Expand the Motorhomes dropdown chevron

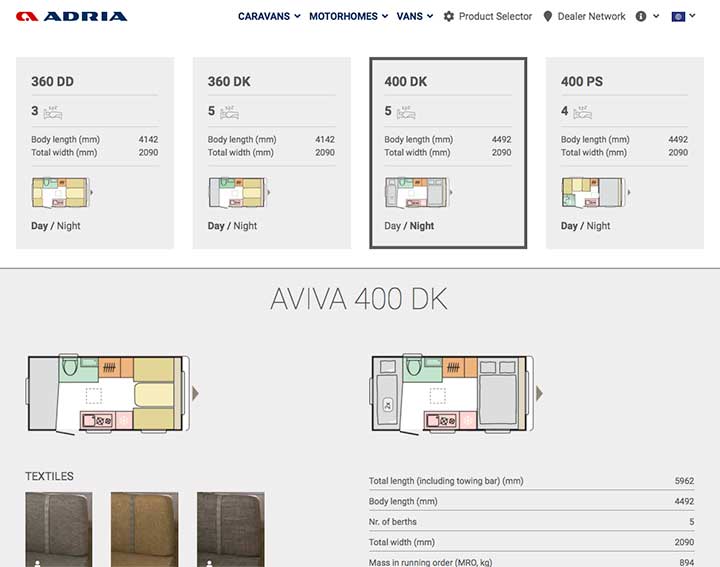click(385, 16)
